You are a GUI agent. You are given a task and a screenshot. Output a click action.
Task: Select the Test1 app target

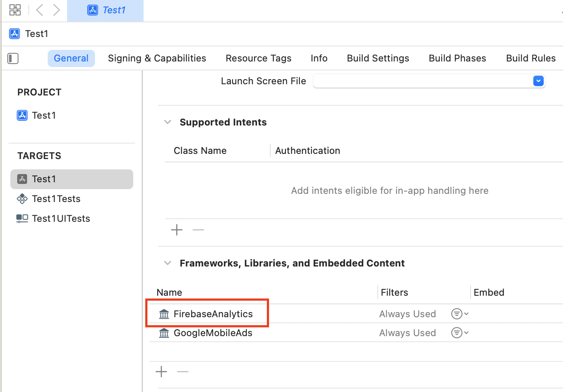click(72, 179)
